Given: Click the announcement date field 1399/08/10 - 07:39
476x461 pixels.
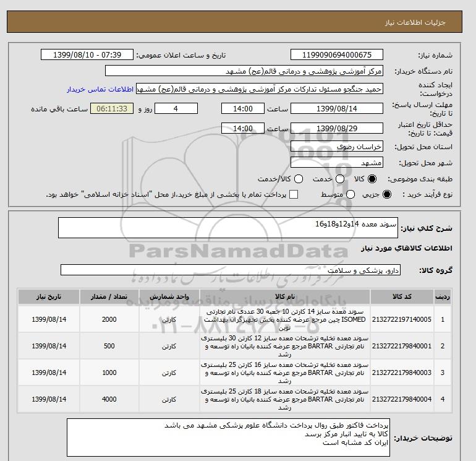Looking at the screenshot, I should click(x=87, y=54).
